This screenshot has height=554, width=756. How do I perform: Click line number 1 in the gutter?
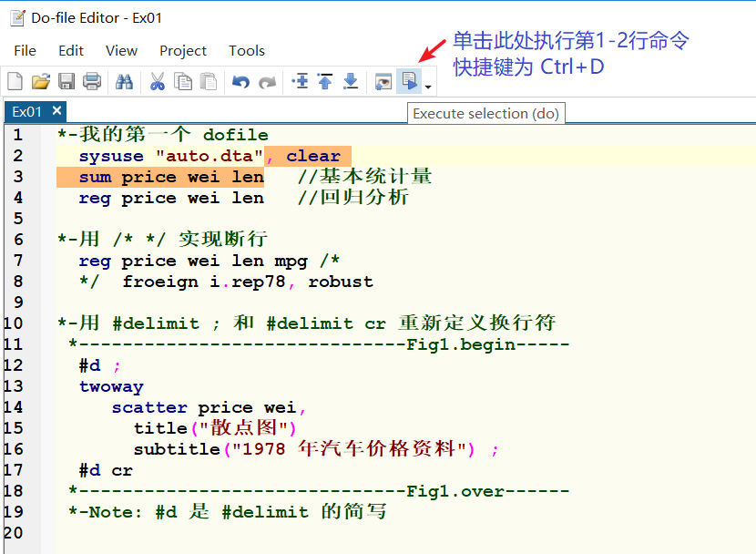(18, 135)
